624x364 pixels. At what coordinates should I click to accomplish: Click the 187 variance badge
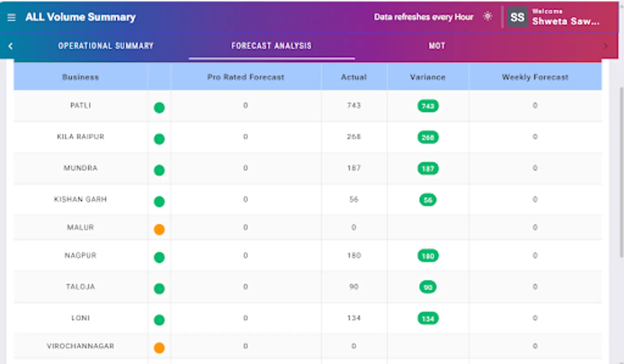click(x=428, y=169)
